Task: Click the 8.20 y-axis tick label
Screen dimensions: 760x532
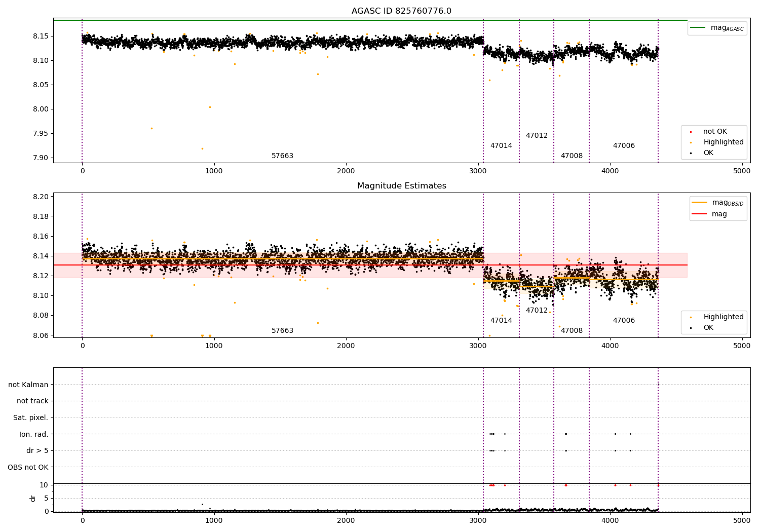Action: click(41, 197)
